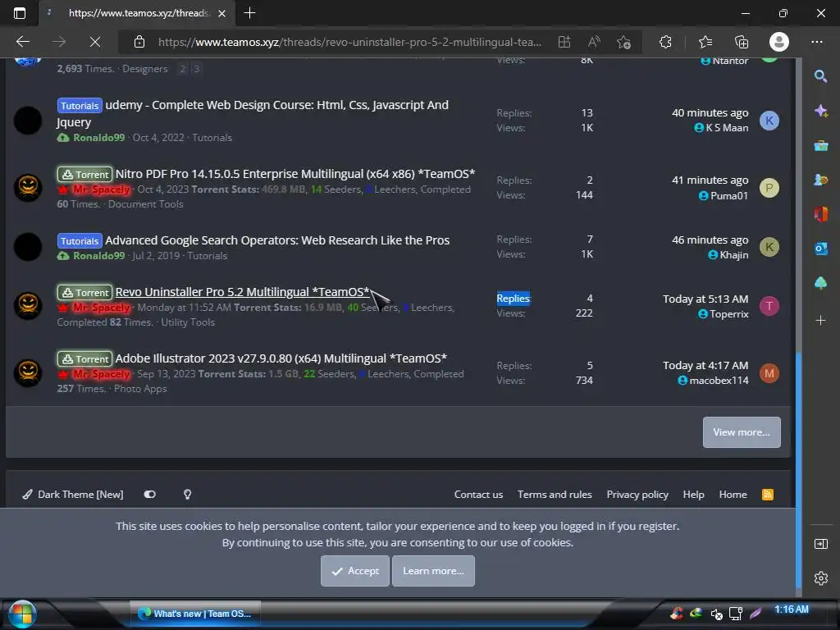The height and width of the screenshot is (630, 840).
Task: Click the address bar URL
Action: tap(349, 42)
